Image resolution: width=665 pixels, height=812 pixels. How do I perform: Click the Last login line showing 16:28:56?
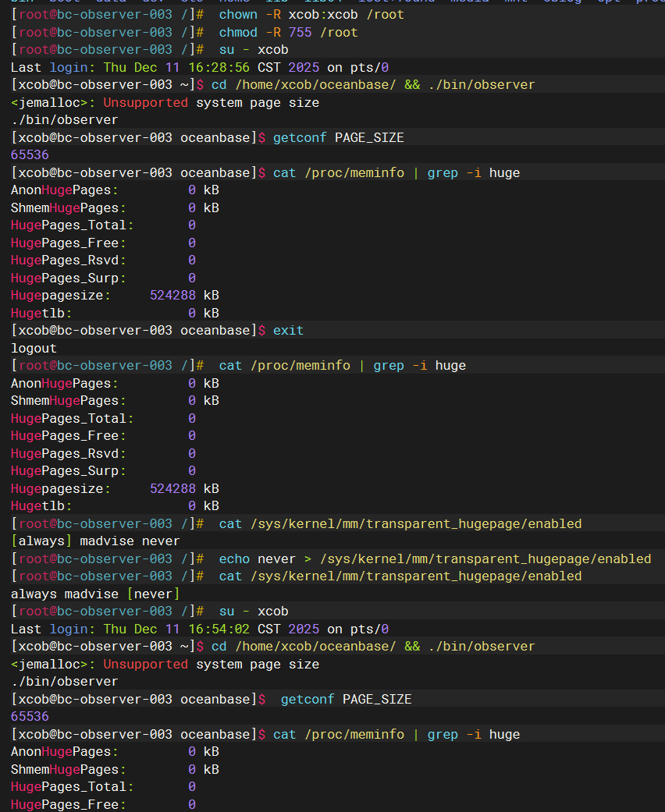click(200, 67)
